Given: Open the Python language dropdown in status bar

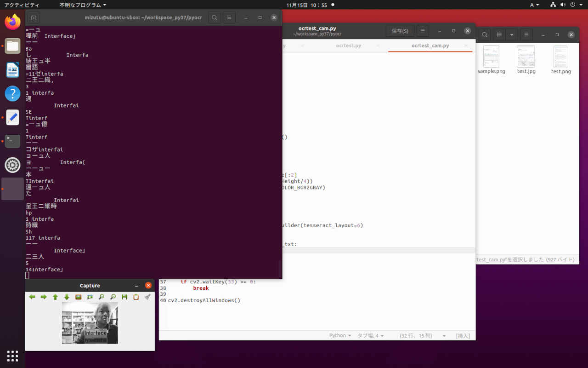Looking at the screenshot, I should (x=340, y=336).
